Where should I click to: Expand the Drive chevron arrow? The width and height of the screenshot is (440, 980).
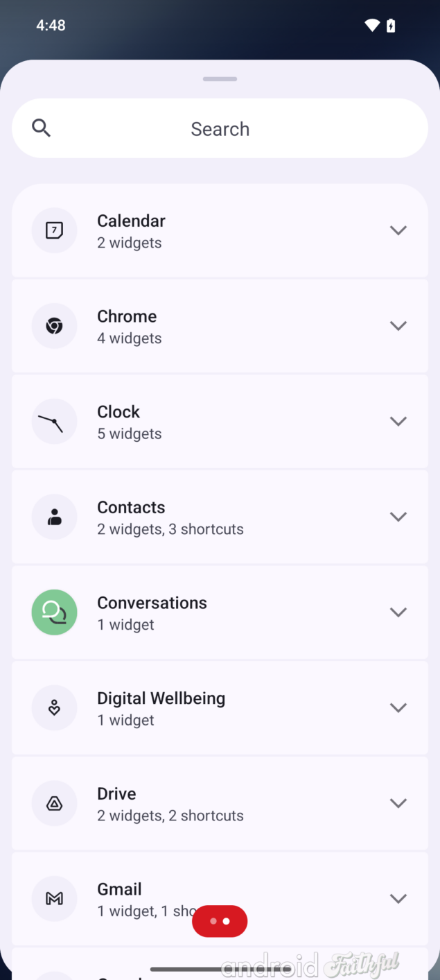tap(398, 803)
